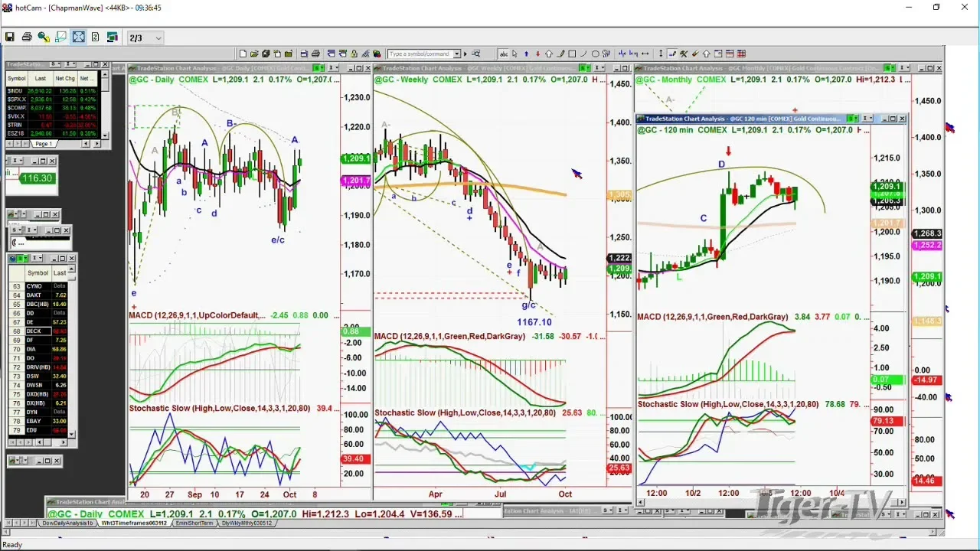Click the 116.30 value box

(x=37, y=178)
